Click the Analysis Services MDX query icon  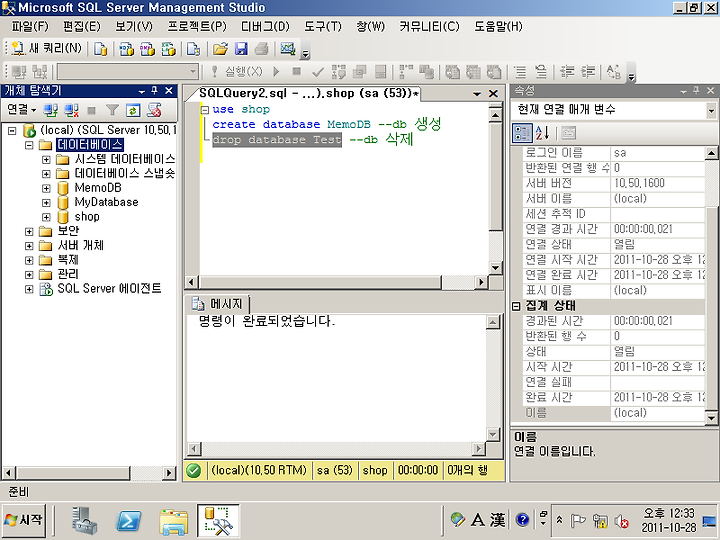[126, 48]
